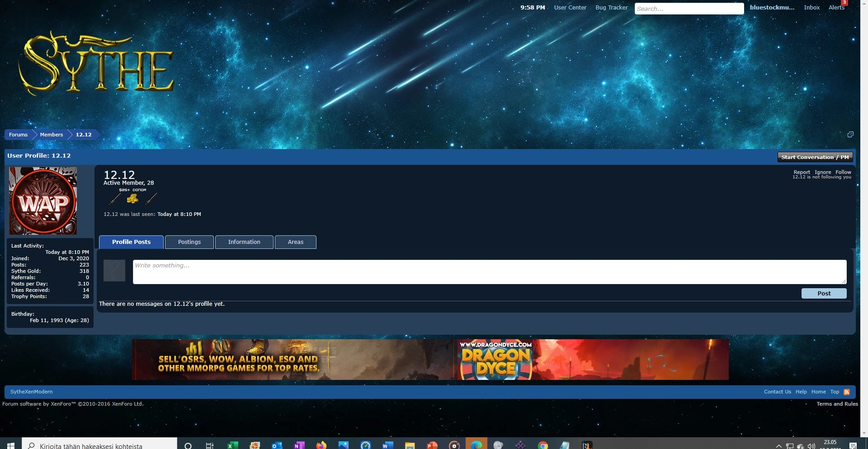The image size is (868, 449).
Task: Click the volume icon in system tray
Action: [x=811, y=446]
